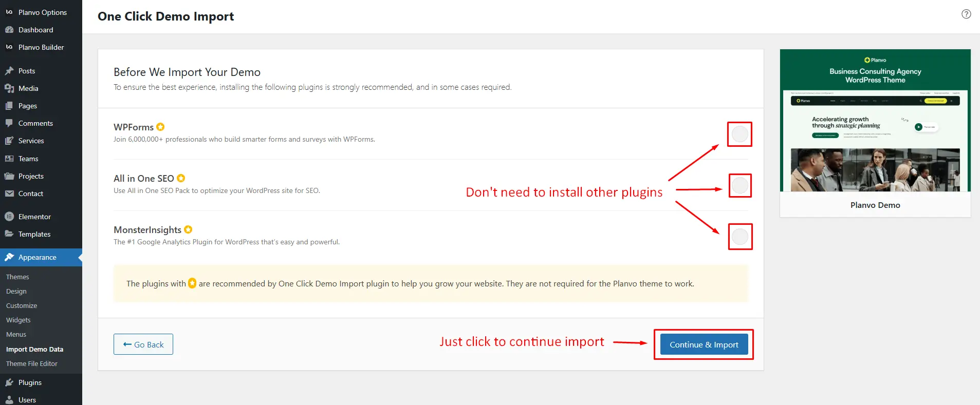980x405 pixels.
Task: Click the Services edit icon
Action: tap(9, 141)
